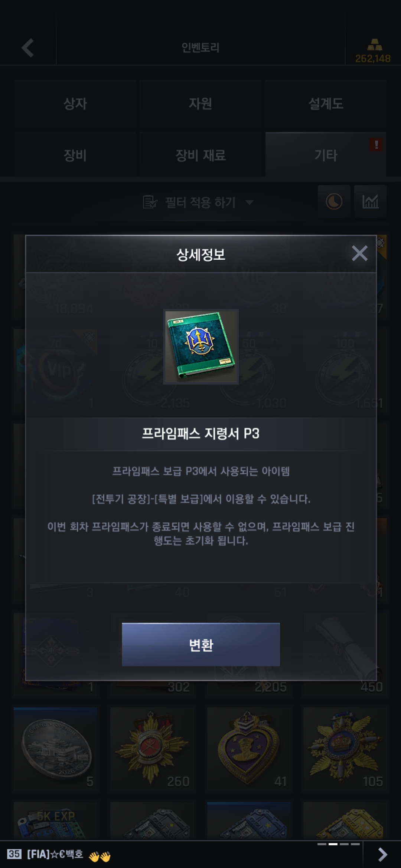Open the 설계도 tab

(326, 103)
